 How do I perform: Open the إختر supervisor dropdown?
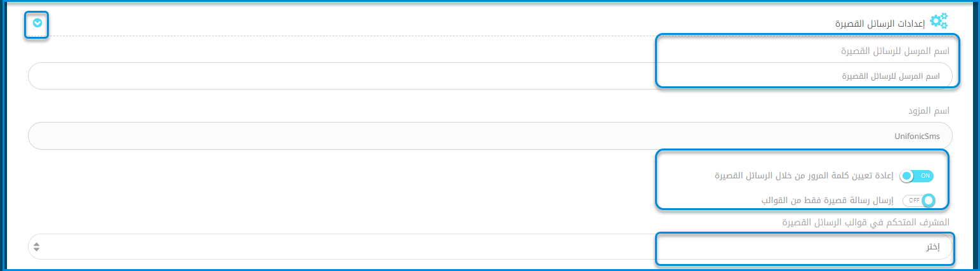point(490,247)
